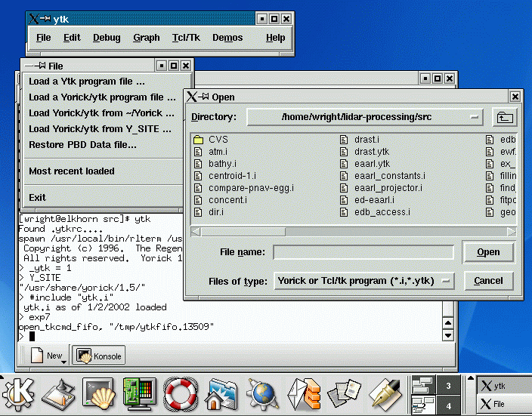
Task: Switch to virtual desktop 4 in pager
Action: pyautogui.click(x=448, y=407)
